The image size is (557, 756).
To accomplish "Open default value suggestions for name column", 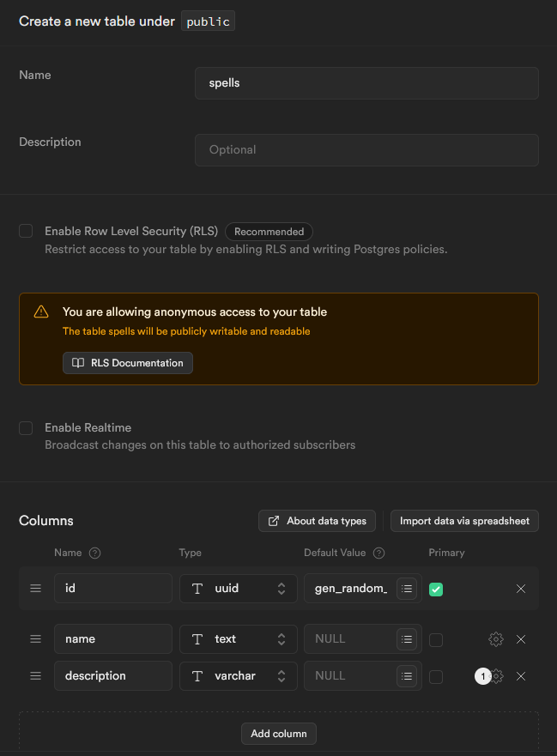I will 407,639.
